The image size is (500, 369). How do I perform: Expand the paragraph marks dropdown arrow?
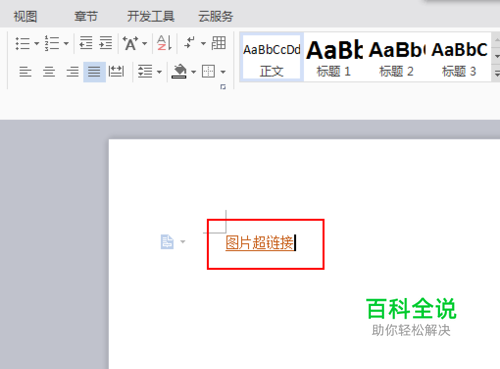(x=203, y=43)
